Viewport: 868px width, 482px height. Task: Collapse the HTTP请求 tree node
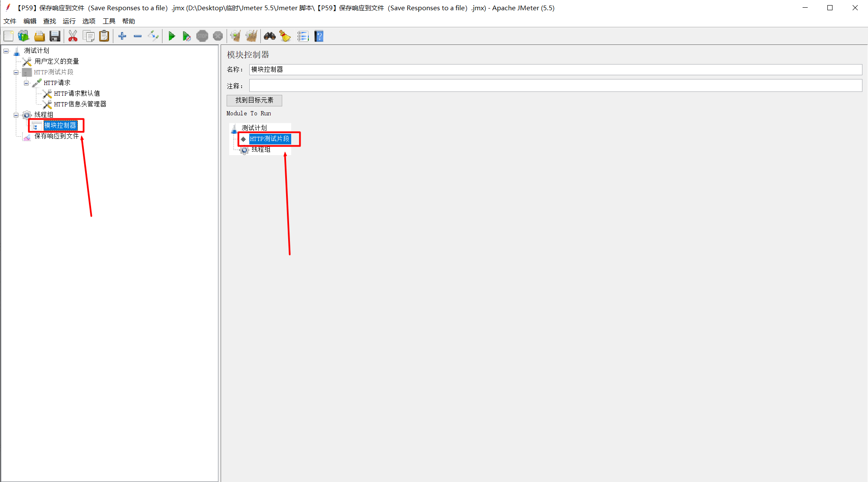pos(26,83)
